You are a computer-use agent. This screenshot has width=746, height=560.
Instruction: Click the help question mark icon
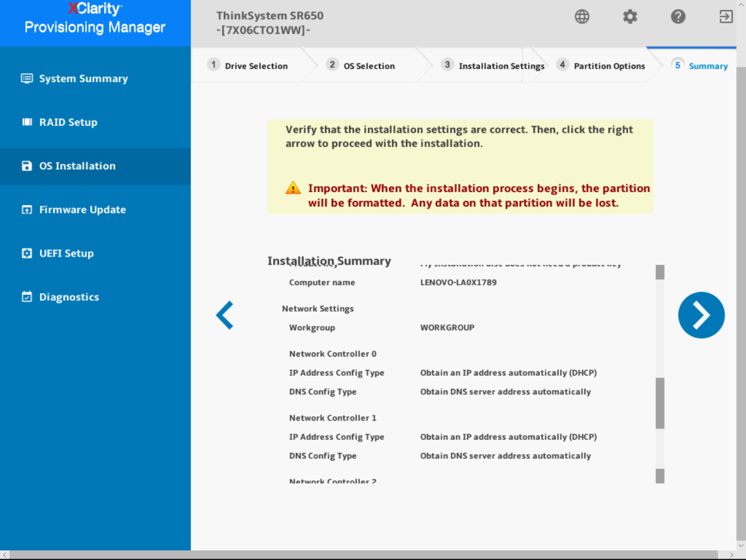678,17
